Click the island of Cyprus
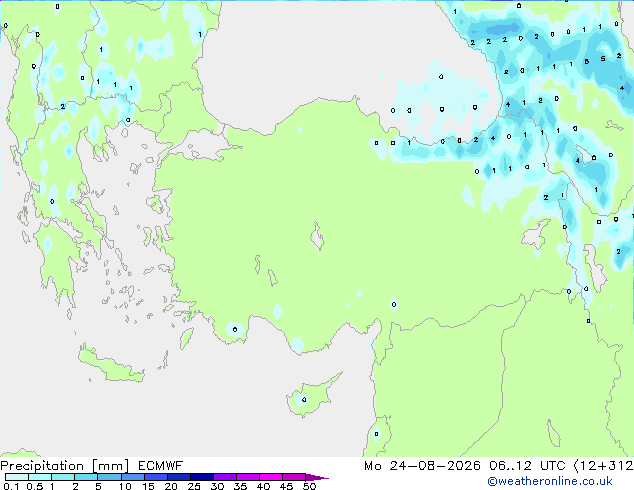Image resolution: width=634 pixels, height=490 pixels. pyautogui.click(x=311, y=396)
